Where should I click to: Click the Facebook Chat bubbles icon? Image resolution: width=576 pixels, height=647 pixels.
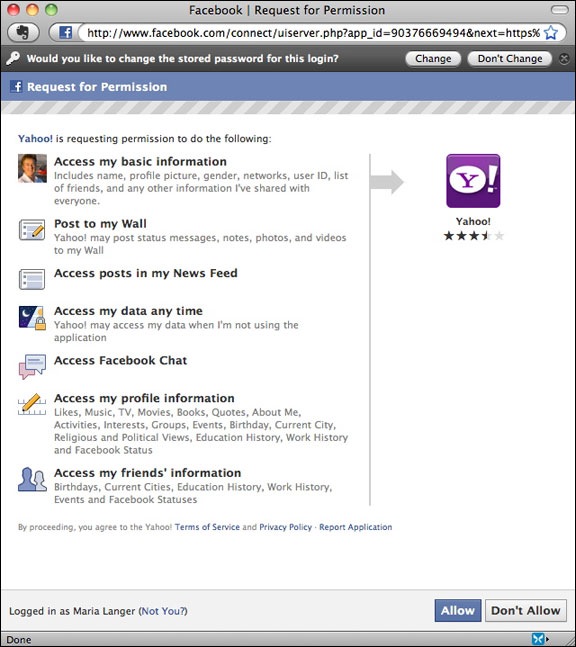click(32, 366)
